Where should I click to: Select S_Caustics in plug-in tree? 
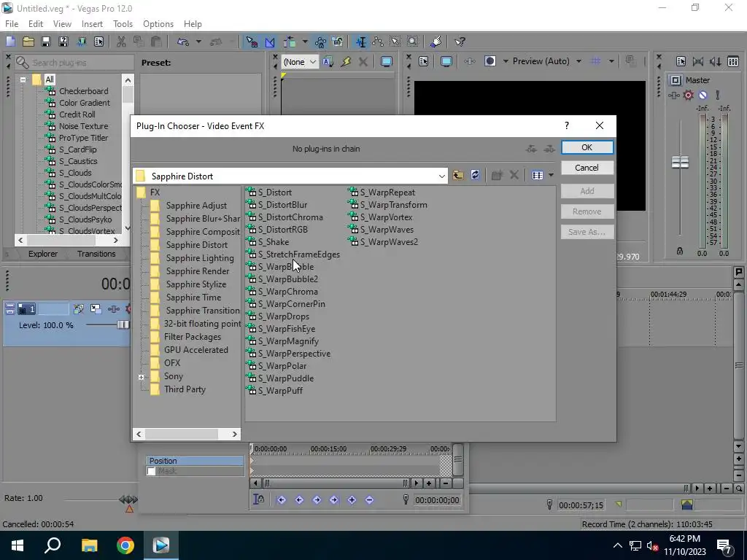[77, 161]
